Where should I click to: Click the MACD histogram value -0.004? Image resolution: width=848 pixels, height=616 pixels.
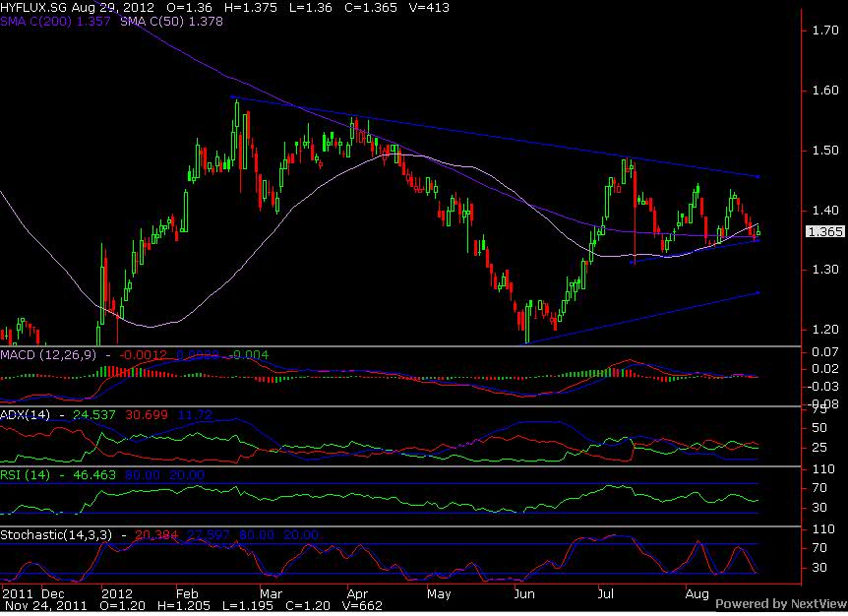[249, 355]
